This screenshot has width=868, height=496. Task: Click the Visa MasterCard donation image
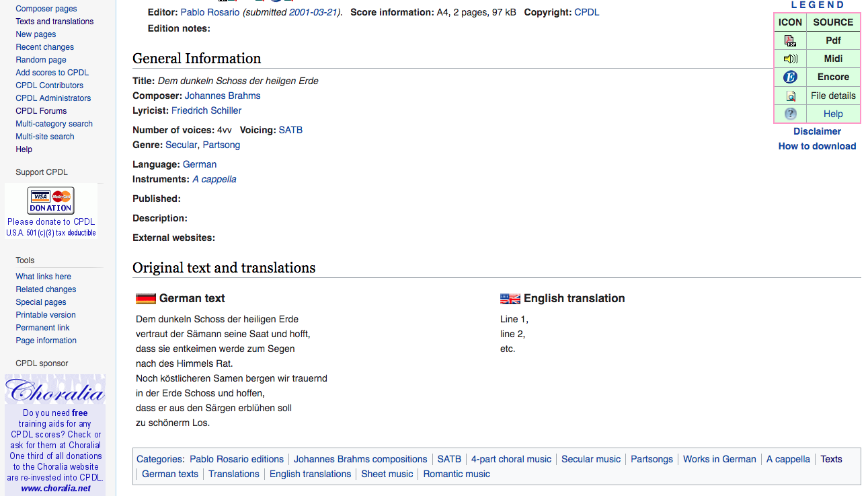click(50, 201)
